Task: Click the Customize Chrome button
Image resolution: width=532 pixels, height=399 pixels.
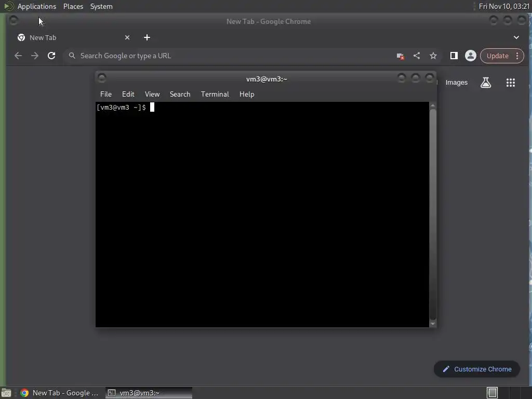Action: point(477,369)
